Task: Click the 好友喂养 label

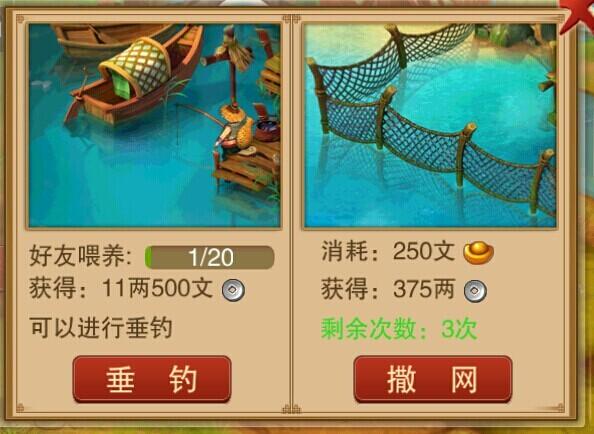Action: tap(80, 256)
